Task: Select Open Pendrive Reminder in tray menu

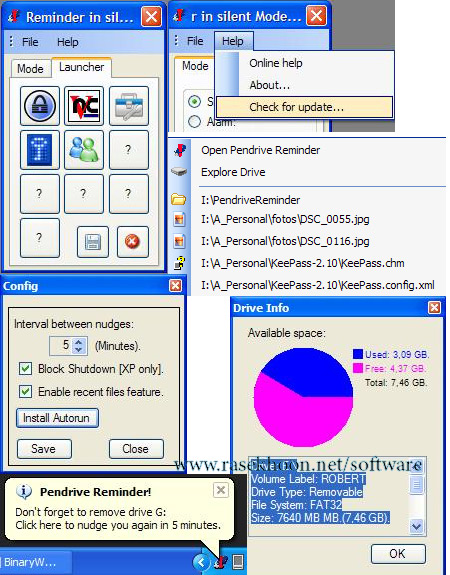Action: pos(260,150)
